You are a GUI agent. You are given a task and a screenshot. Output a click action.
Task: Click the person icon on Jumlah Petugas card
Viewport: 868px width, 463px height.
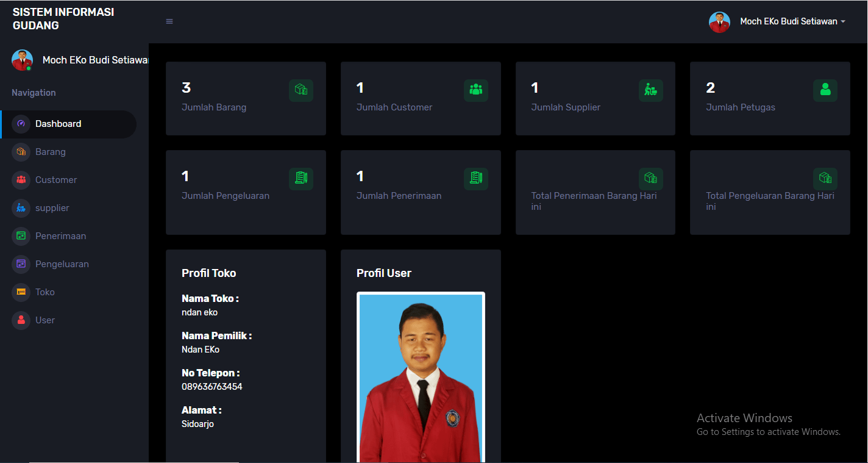(825, 90)
